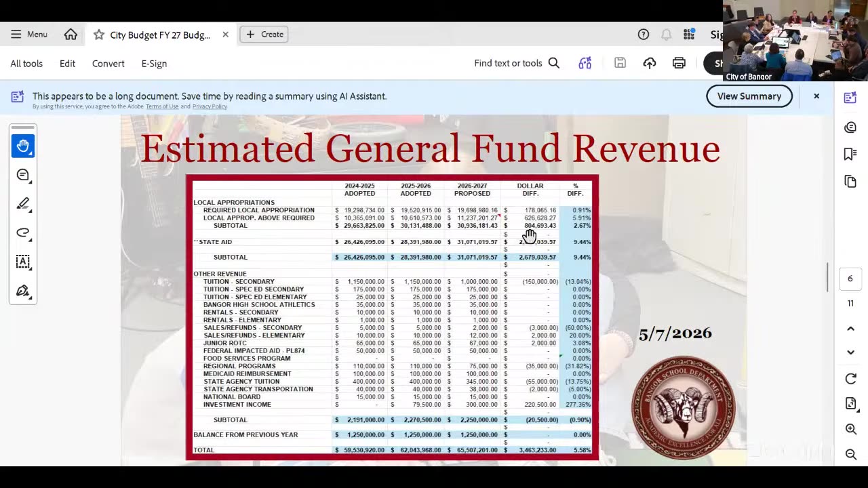Viewport: 868px width, 488px height.
Task: Open Page thumbnails panel in right sidebar
Action: tap(850, 181)
